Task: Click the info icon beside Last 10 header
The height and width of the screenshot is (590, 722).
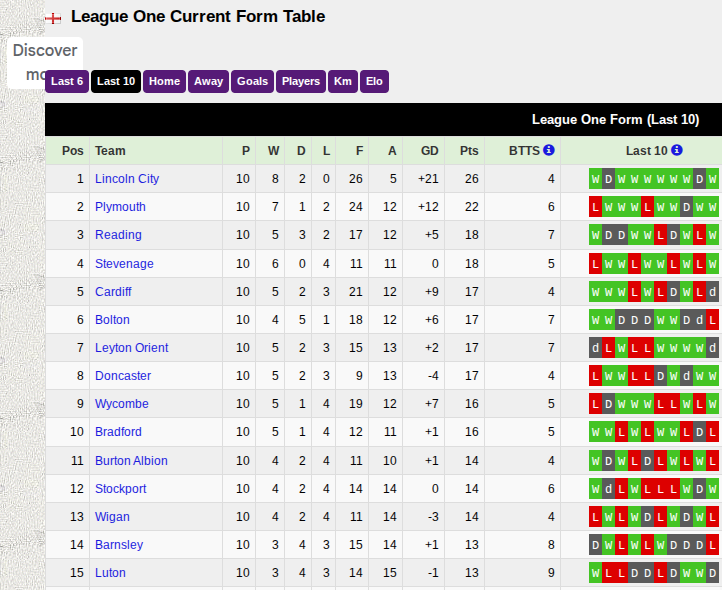Action: coord(677,150)
